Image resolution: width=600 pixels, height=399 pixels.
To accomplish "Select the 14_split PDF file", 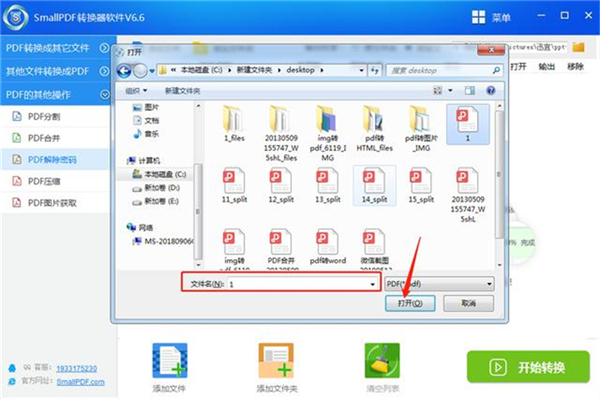I will tap(374, 186).
